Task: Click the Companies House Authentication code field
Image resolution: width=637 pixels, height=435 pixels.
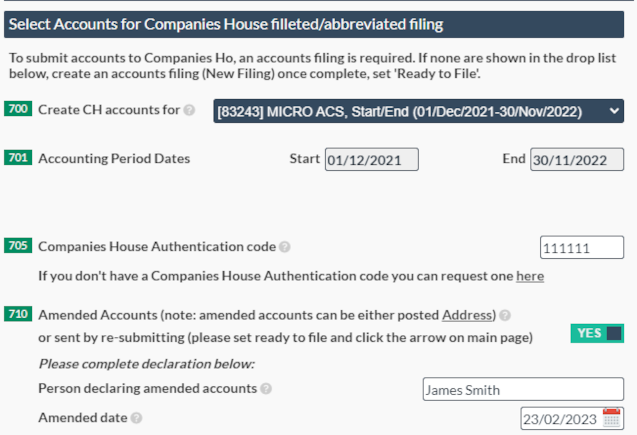Action: (581, 247)
